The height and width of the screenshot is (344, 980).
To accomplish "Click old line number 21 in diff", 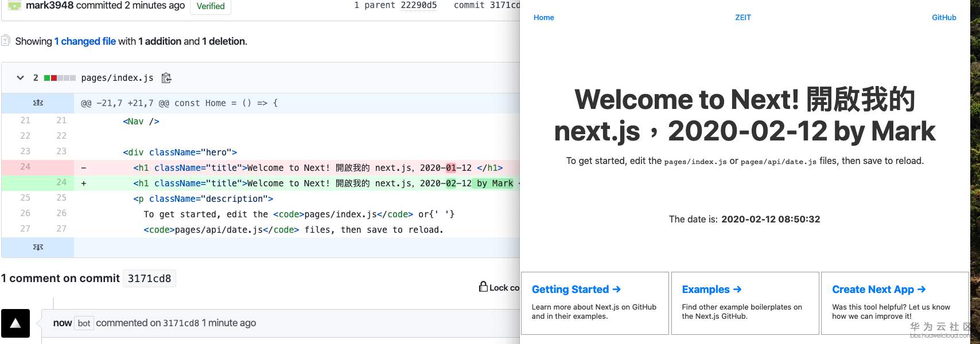I will [25, 120].
